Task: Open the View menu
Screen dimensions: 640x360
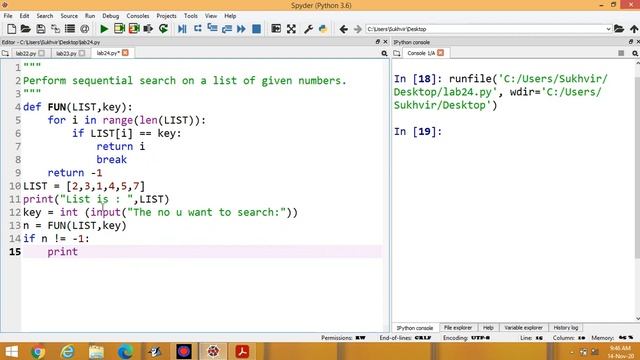Action: pyautogui.click(x=211, y=16)
